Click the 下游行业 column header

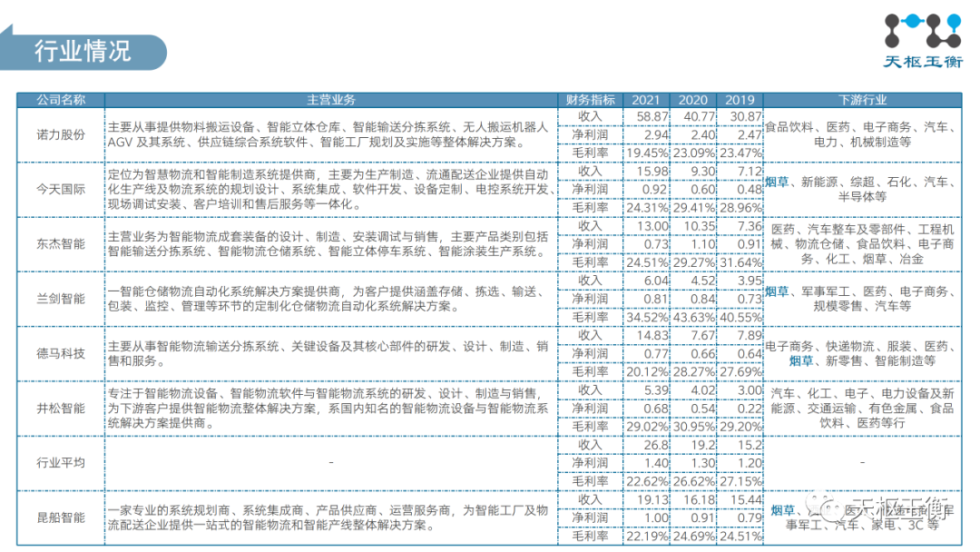click(862, 100)
